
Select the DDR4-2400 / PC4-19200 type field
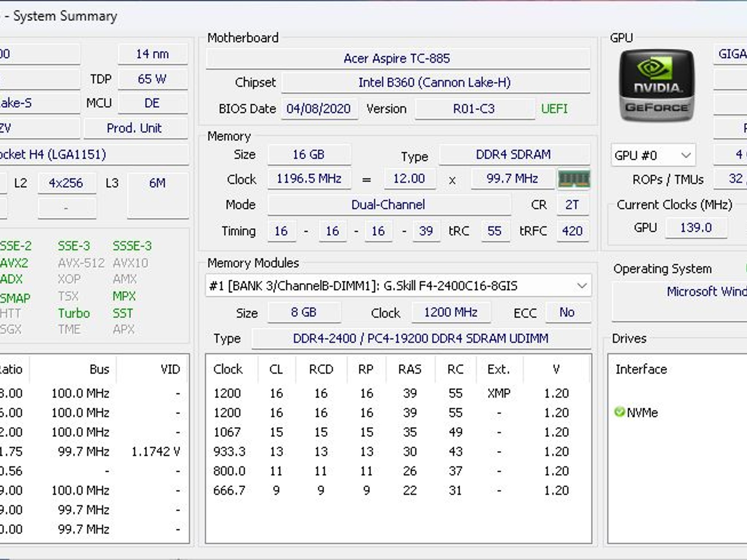click(421, 338)
